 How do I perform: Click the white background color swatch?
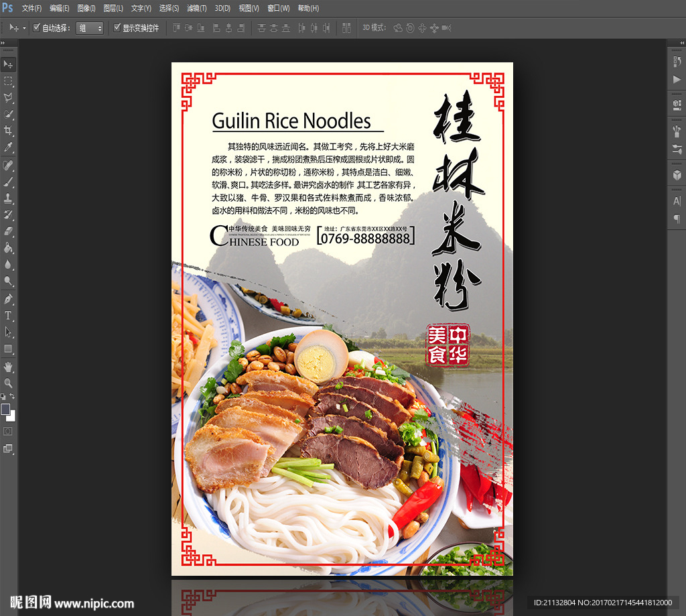click(12, 417)
